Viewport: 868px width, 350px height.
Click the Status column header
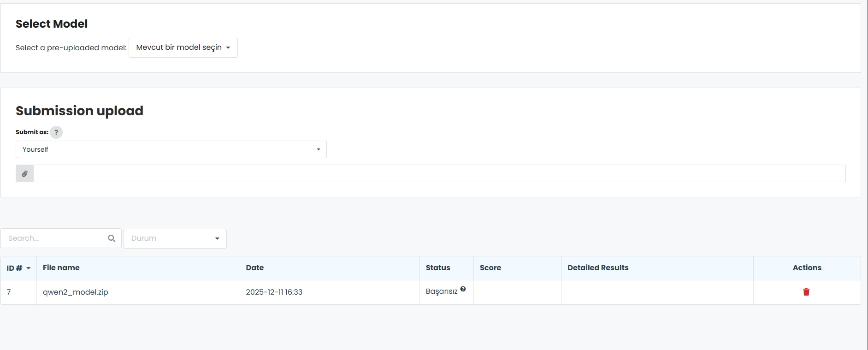(437, 268)
